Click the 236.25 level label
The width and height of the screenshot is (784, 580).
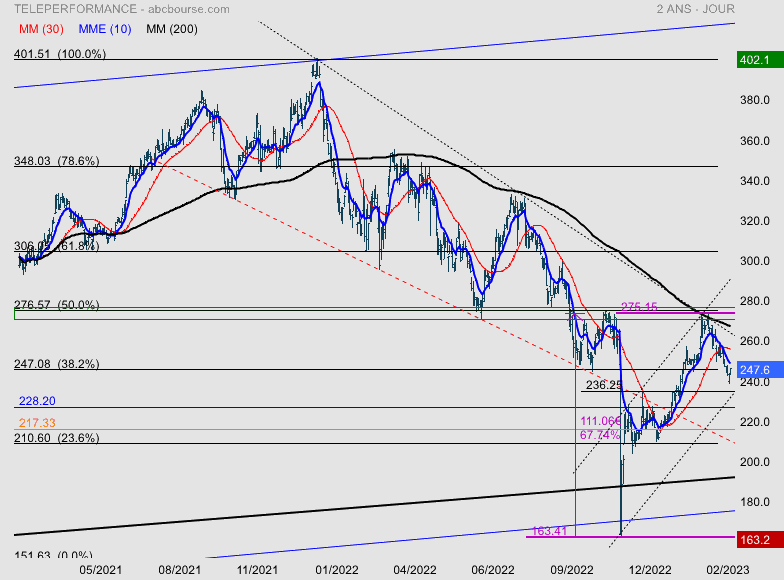pos(604,385)
